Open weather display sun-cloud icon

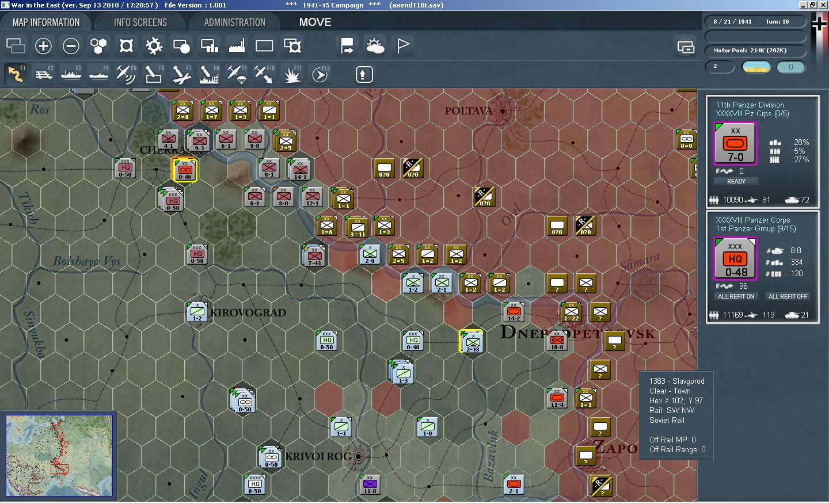tap(375, 45)
